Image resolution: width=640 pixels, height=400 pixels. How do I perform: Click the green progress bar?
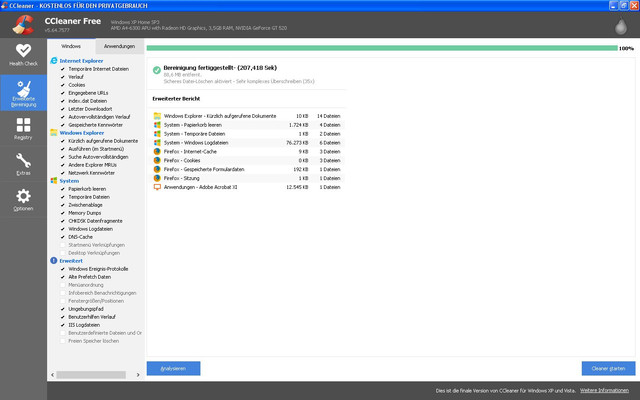tap(382, 48)
